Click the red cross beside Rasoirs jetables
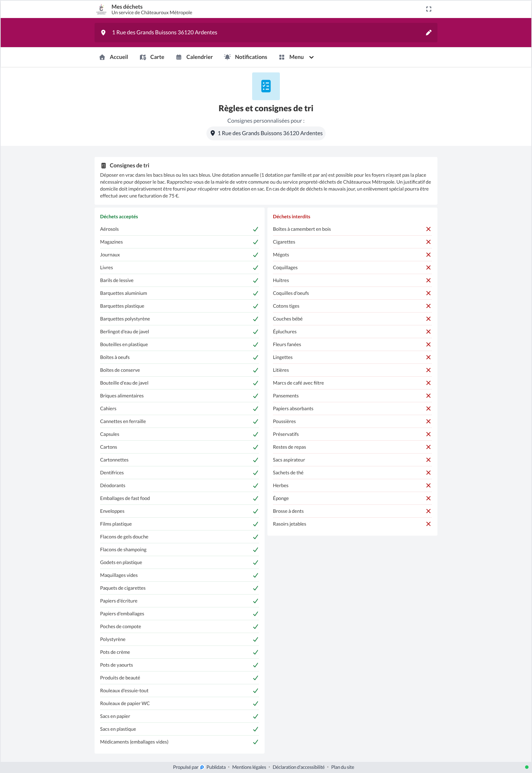 pyautogui.click(x=428, y=524)
